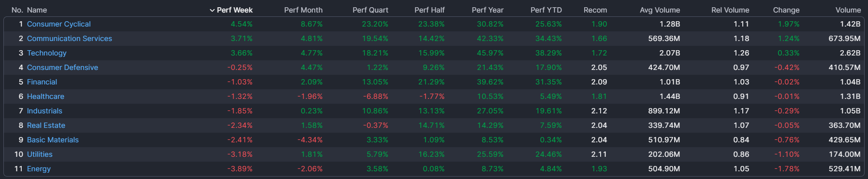View the Industrials sector
Viewport: 868px width, 179px height.
pos(44,111)
